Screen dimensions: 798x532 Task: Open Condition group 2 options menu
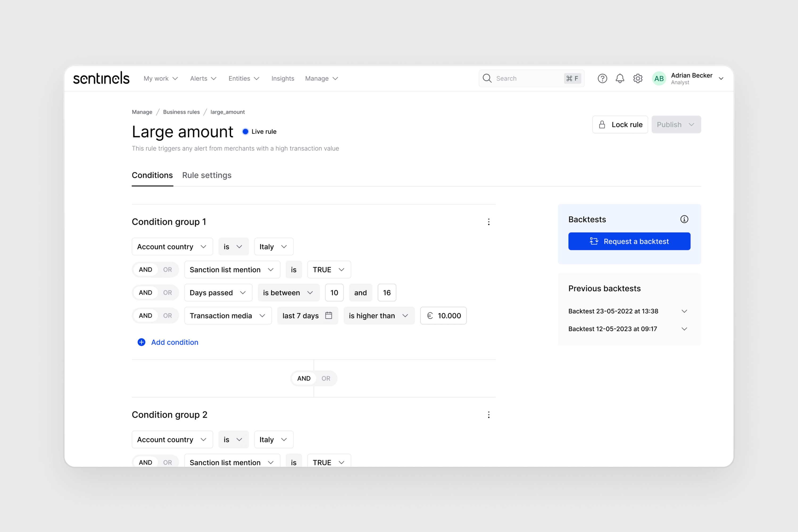(489, 415)
